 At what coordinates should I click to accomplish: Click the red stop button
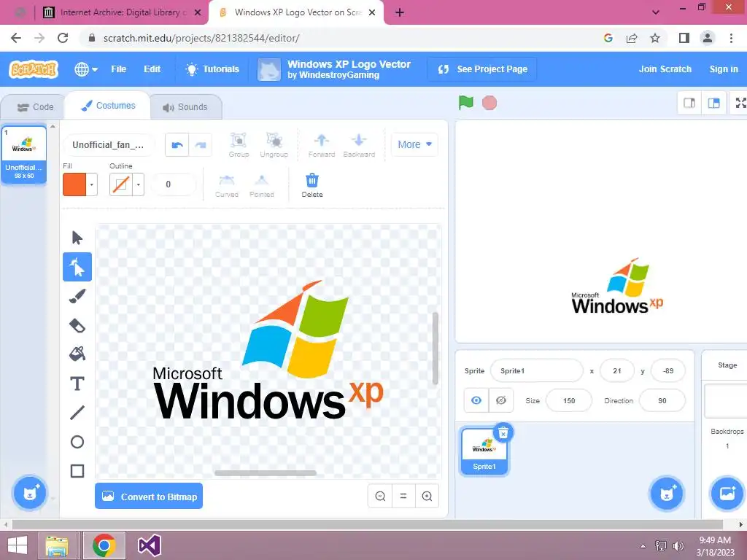[489, 103]
